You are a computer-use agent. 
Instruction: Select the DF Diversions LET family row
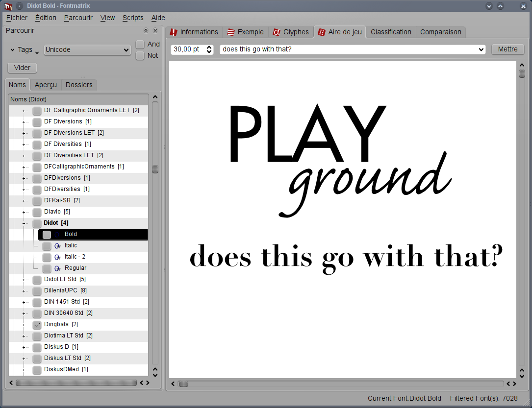pos(78,133)
